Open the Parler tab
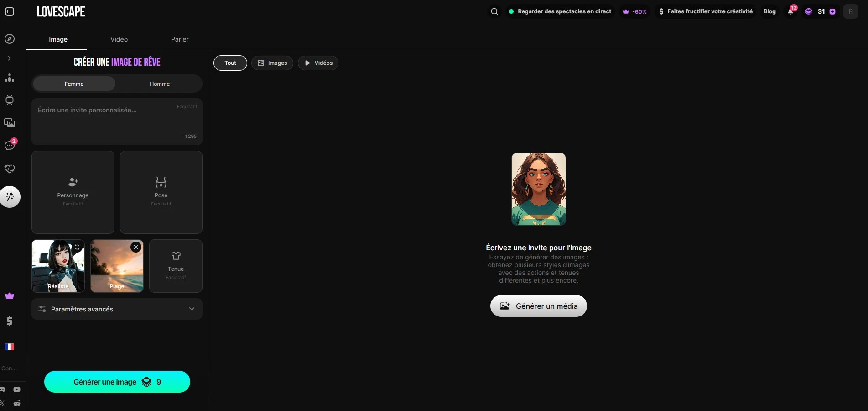868x411 pixels. pos(180,39)
